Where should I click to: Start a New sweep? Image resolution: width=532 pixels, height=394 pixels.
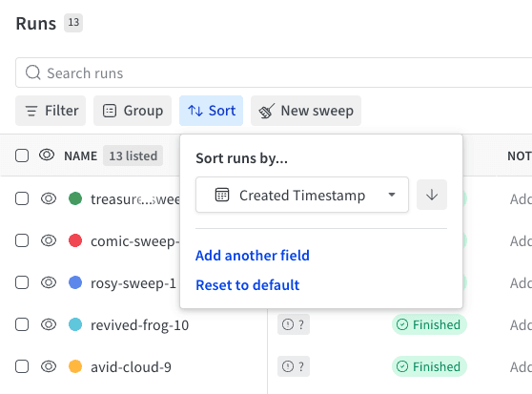306,111
